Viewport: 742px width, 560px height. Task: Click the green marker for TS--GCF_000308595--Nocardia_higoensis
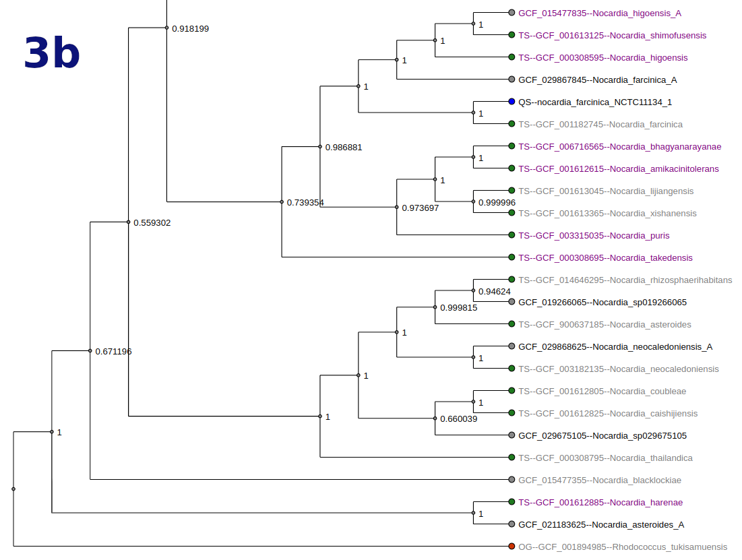click(512, 57)
